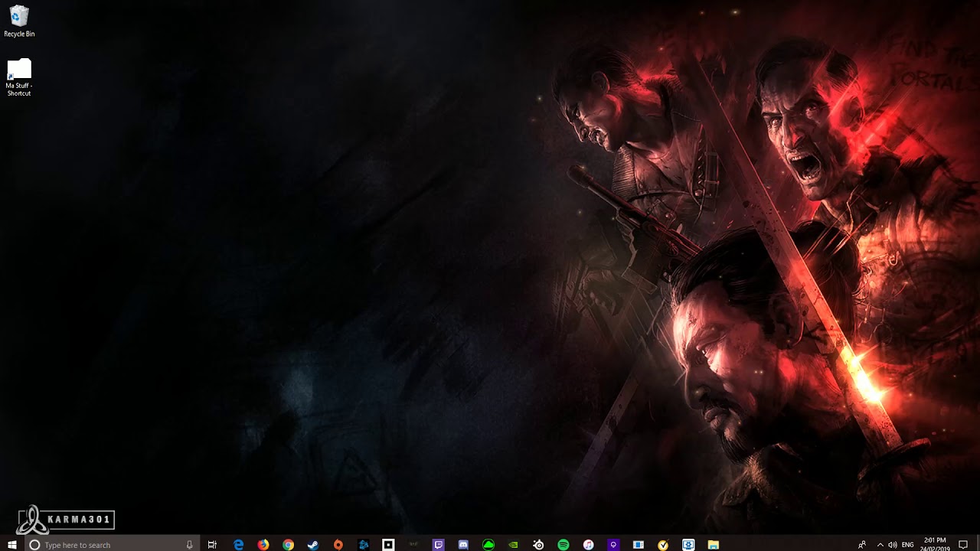Open Task View from the taskbar
The width and height of the screenshot is (980, 551).
coord(213,545)
